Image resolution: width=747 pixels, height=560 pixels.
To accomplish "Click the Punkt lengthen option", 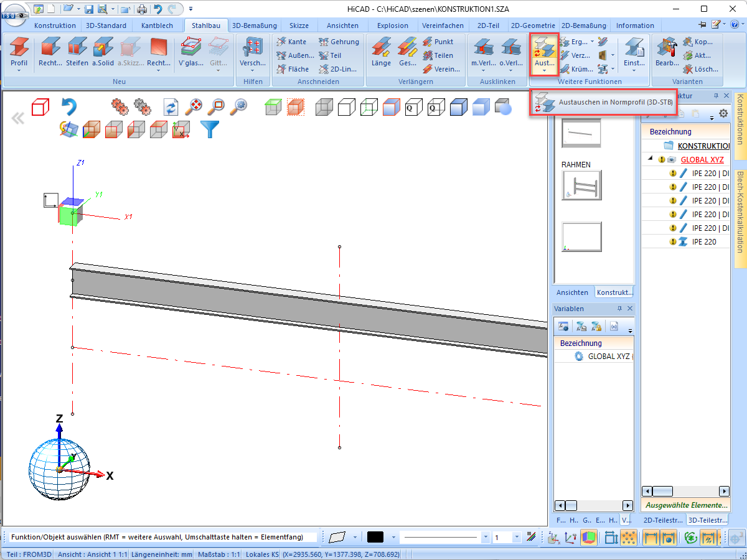I will (438, 42).
